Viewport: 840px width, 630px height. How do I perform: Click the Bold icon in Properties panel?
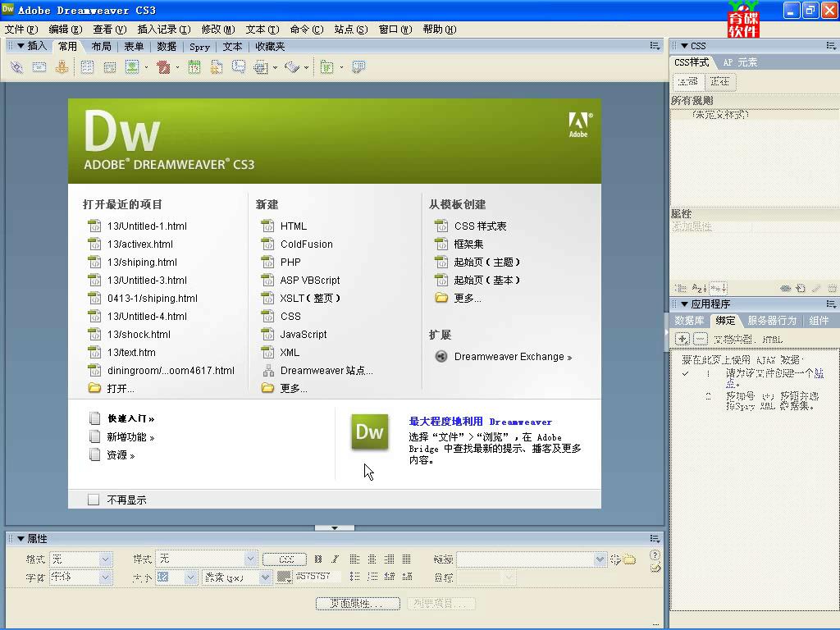pos(318,559)
